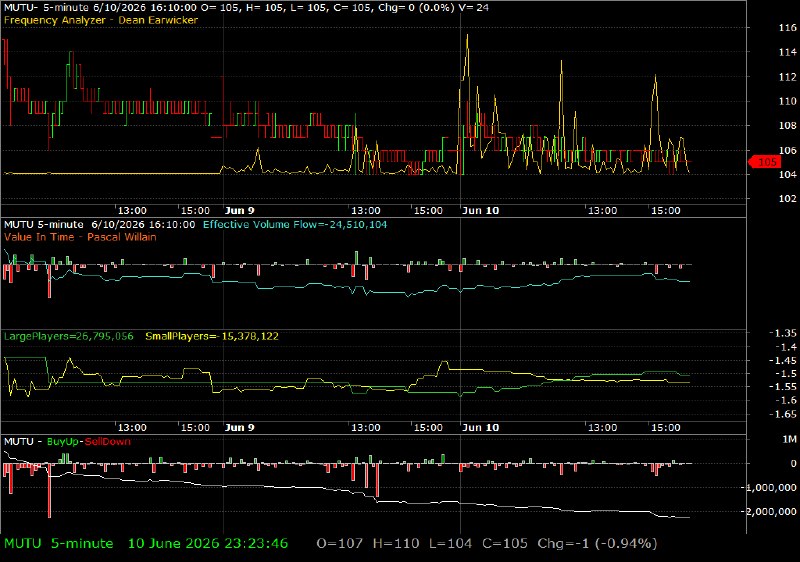The width and height of the screenshot is (800, 562).
Task: Click the -1.6 axis label
Action: tap(786, 401)
